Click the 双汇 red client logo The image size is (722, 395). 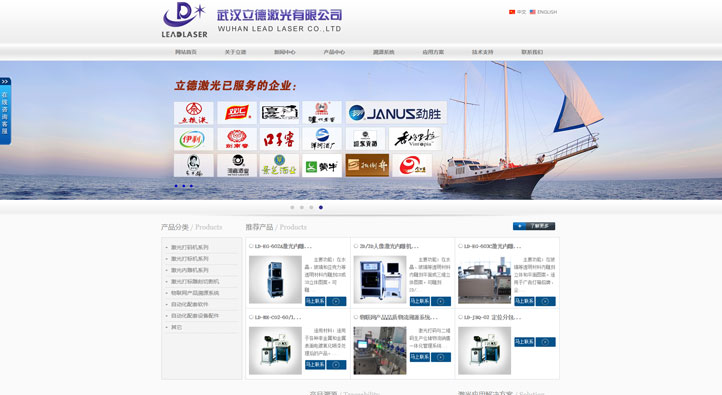237,113
